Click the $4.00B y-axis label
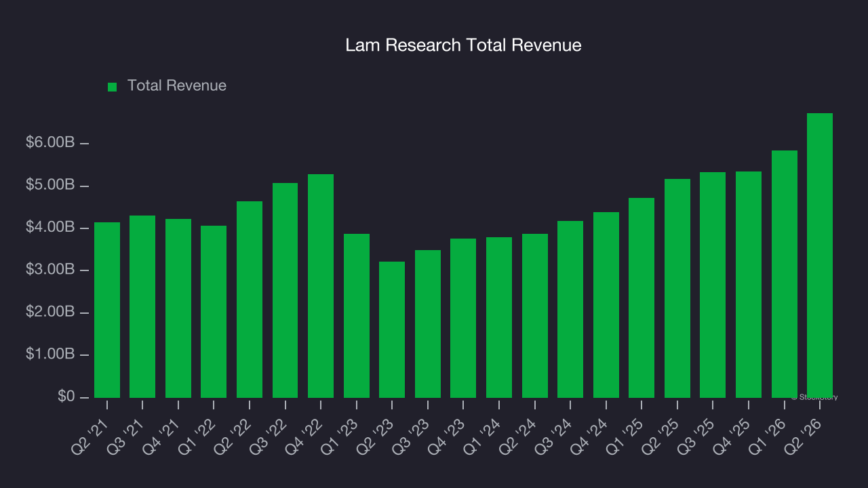 pyautogui.click(x=50, y=228)
